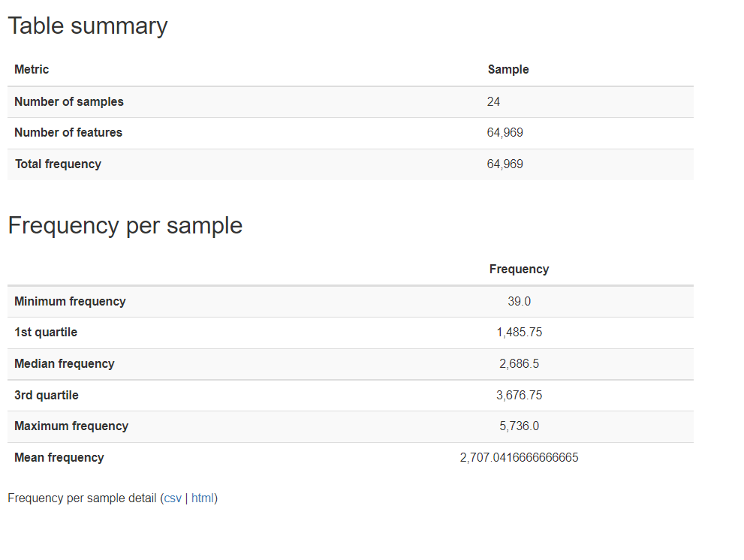Select the minimum frequency value 39.0

pos(519,302)
